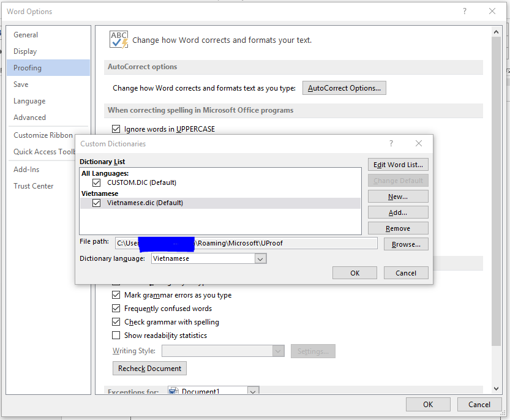Switch to the Advanced options category

[29, 118]
